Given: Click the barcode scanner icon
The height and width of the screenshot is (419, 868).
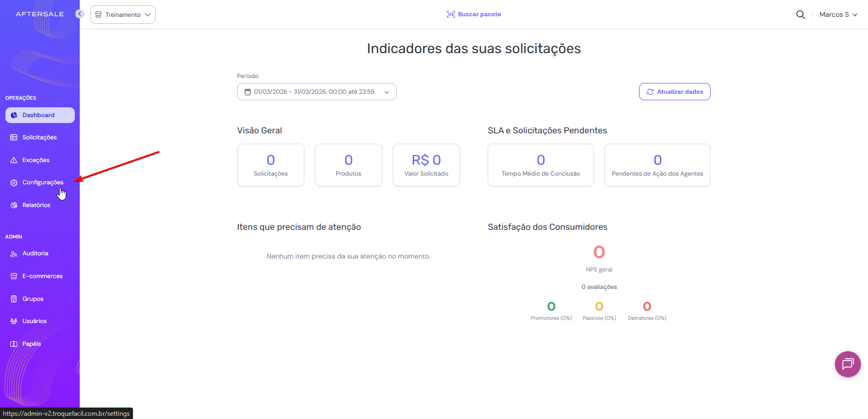Looking at the screenshot, I should click(x=451, y=15).
